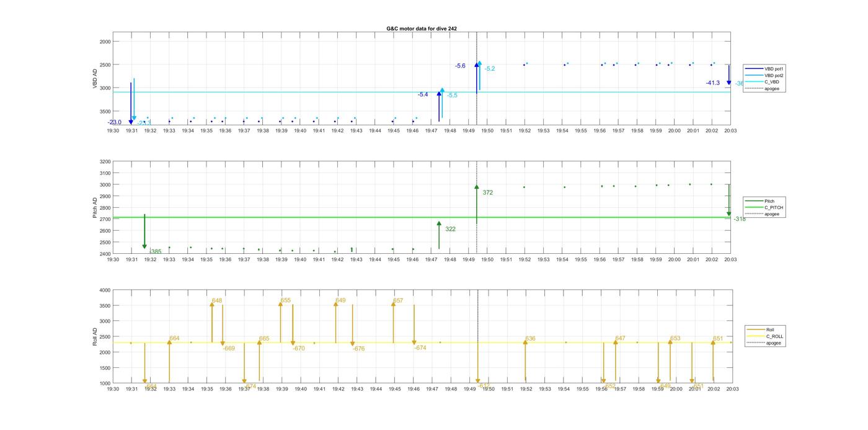Image resolution: width=868 pixels, height=430 pixels.
Task: Click the "20:00" tick on Pitch x-axis
Action: point(675,260)
